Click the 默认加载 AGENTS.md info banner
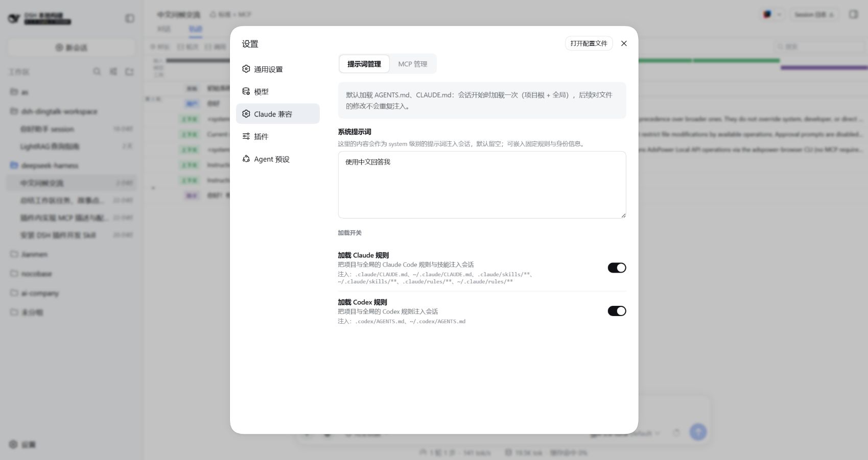The image size is (868, 460). [x=482, y=101]
